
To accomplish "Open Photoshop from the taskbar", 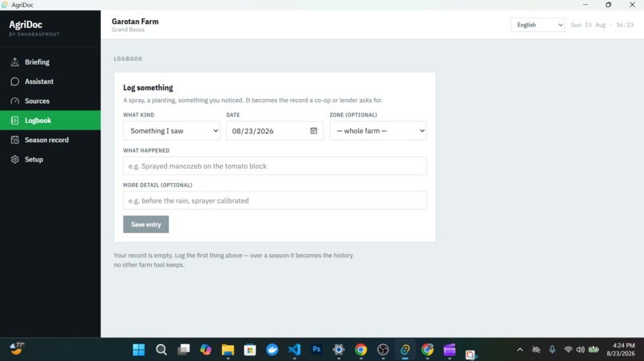I will (316, 350).
